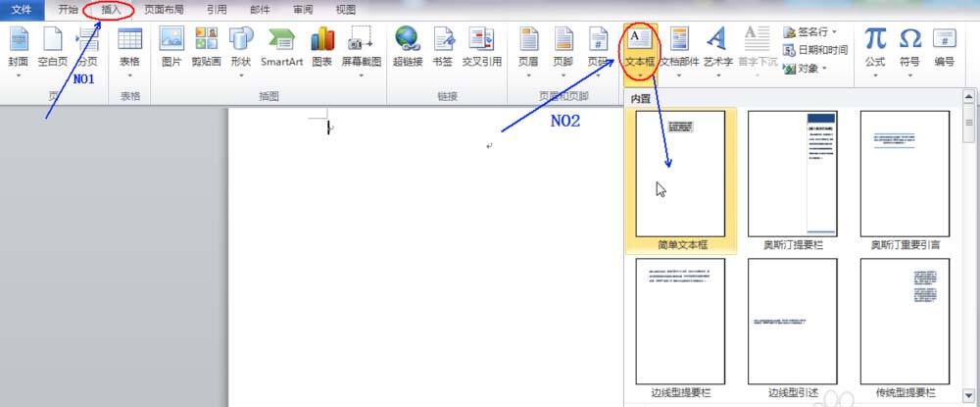Switch to Mailings (邮件) tab
Screen dimensions: 980x407
click(x=260, y=10)
